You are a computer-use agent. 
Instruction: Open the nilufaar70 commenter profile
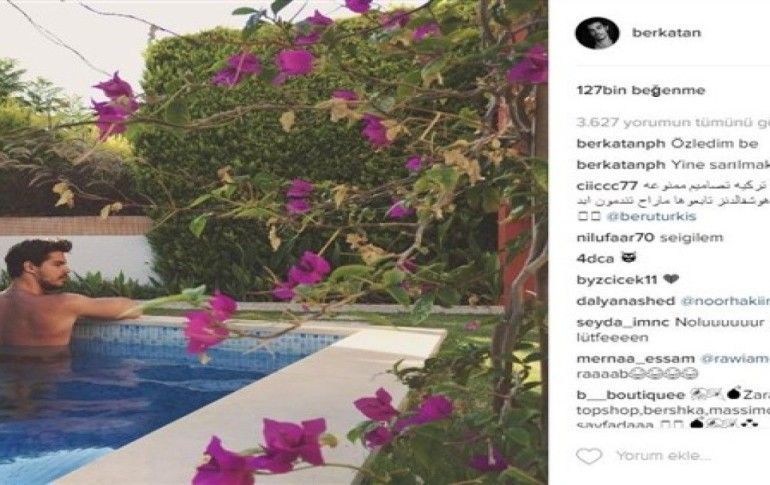click(x=615, y=238)
